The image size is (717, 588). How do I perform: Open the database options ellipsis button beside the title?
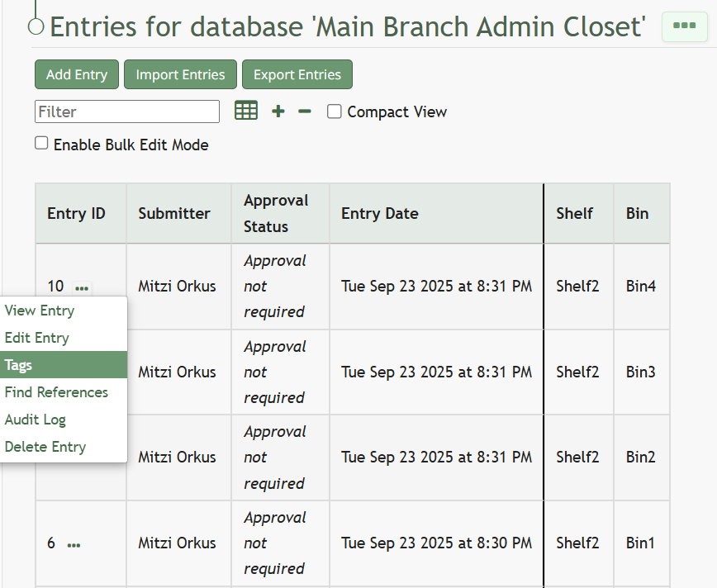685,26
